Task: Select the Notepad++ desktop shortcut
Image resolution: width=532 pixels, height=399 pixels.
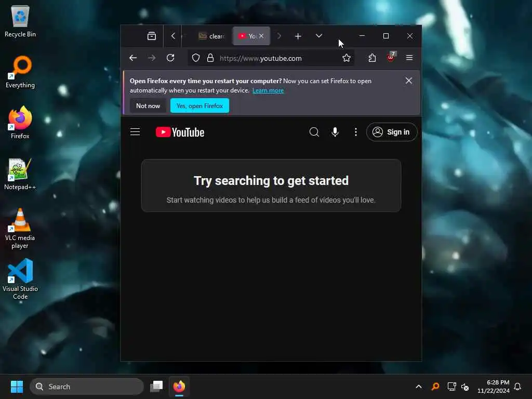Action: click(20, 174)
